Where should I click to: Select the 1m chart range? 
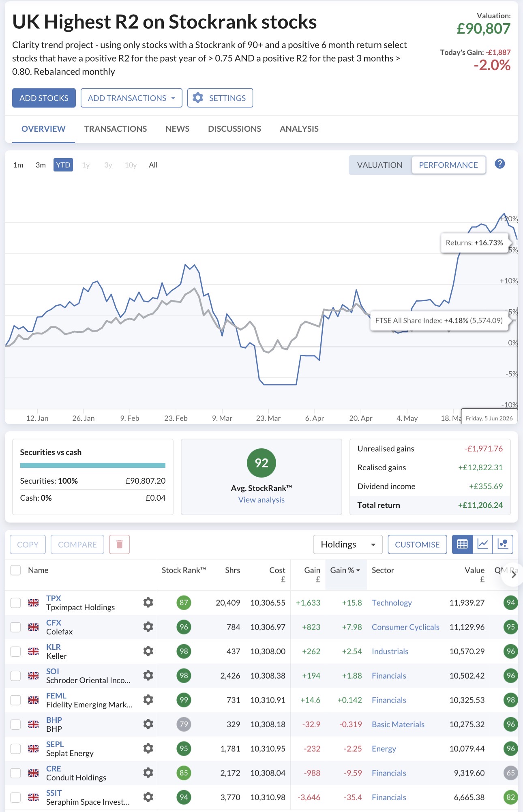[x=18, y=165]
